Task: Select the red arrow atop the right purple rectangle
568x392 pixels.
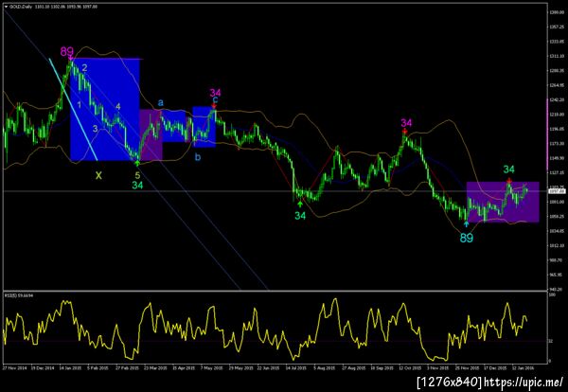Action: pyautogui.click(x=509, y=181)
